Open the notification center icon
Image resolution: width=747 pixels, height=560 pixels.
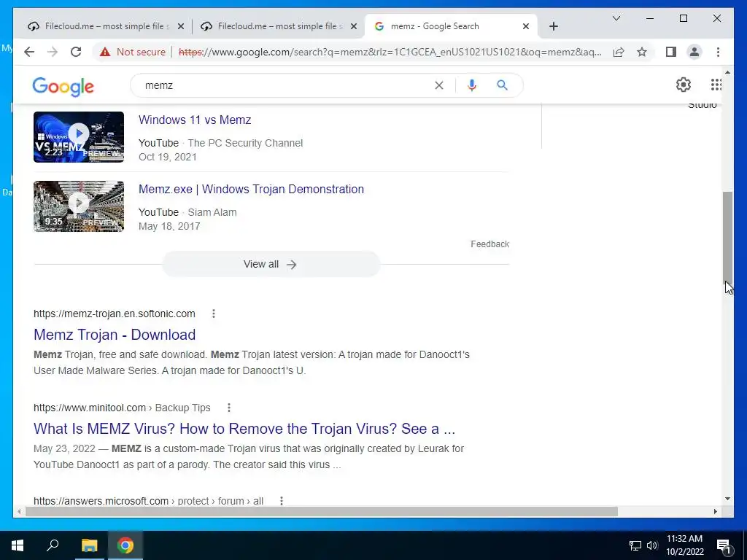(x=724, y=545)
